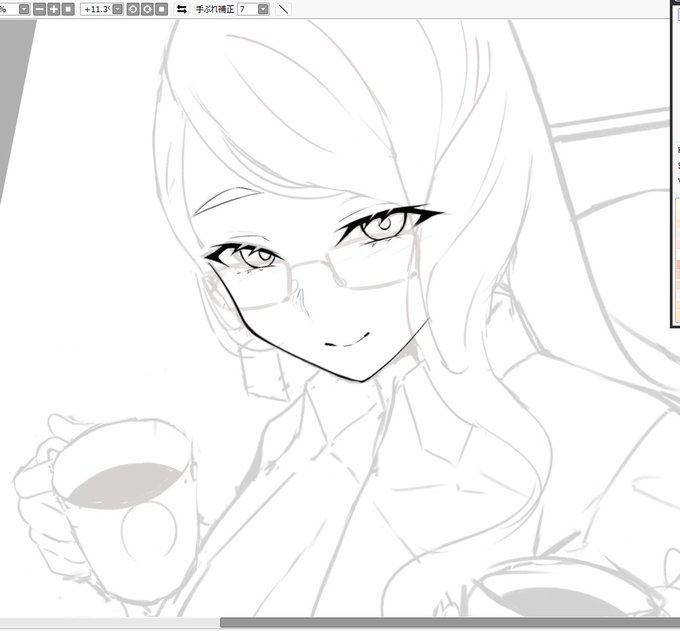Reset zoom with square button after plus
The image size is (680, 631).
[x=68, y=9]
